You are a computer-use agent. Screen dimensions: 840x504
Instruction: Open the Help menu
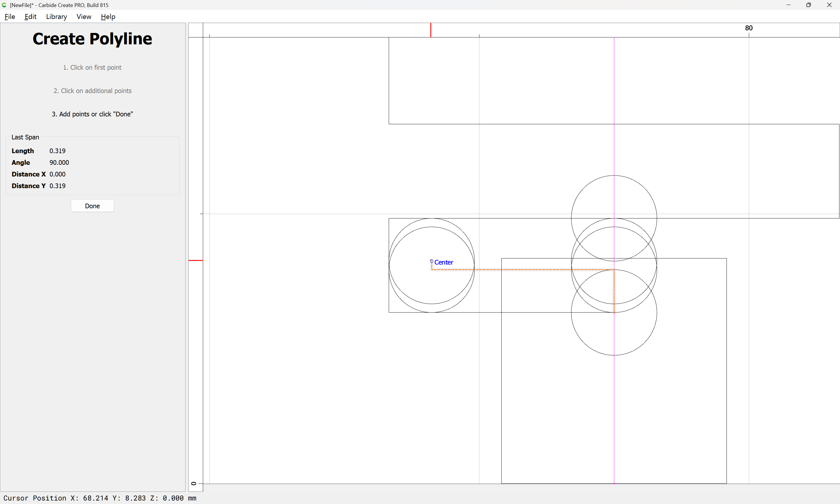coord(108,17)
